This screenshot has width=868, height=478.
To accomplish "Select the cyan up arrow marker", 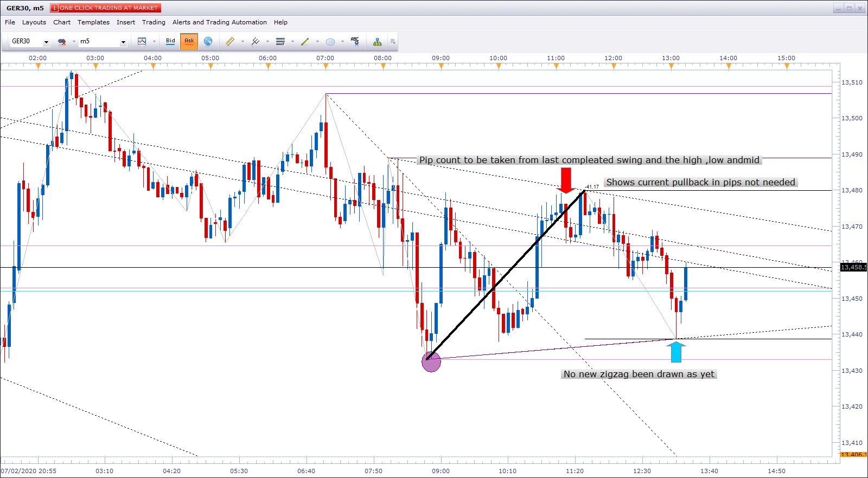I will pyautogui.click(x=676, y=352).
